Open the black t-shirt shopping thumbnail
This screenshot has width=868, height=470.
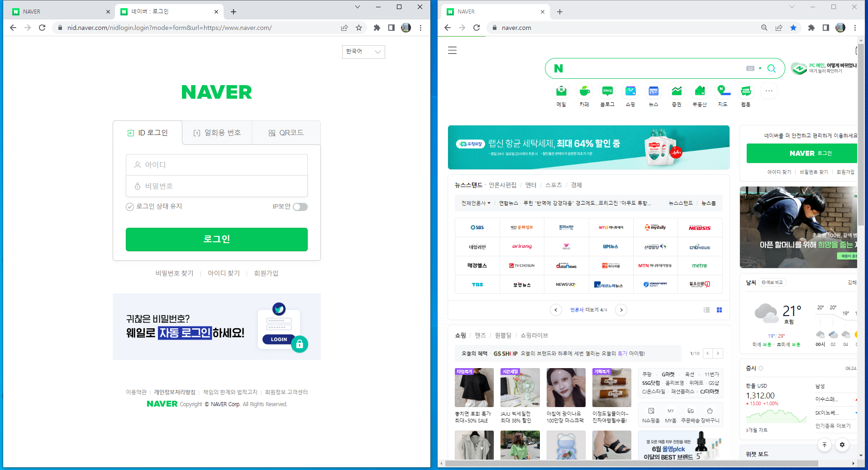pyautogui.click(x=474, y=388)
